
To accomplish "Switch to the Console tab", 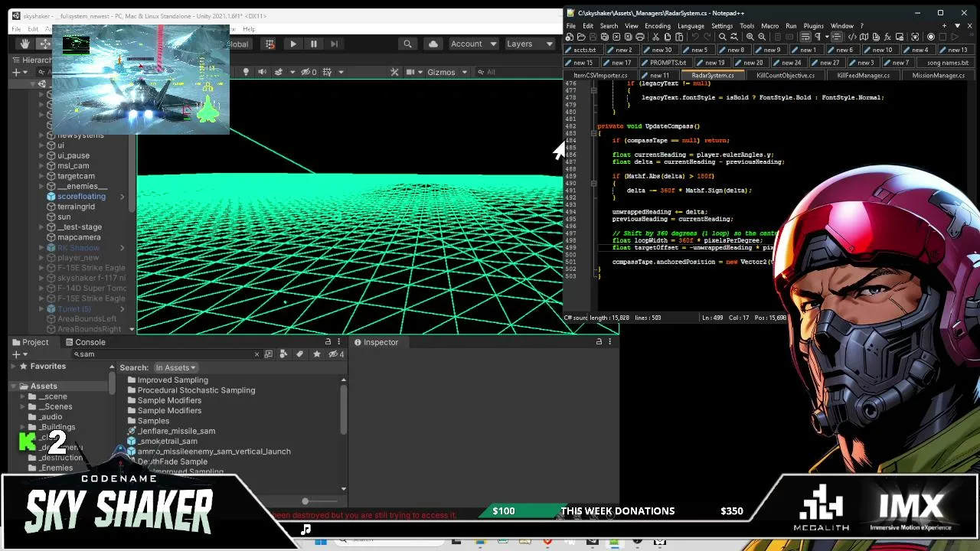I will (85, 342).
